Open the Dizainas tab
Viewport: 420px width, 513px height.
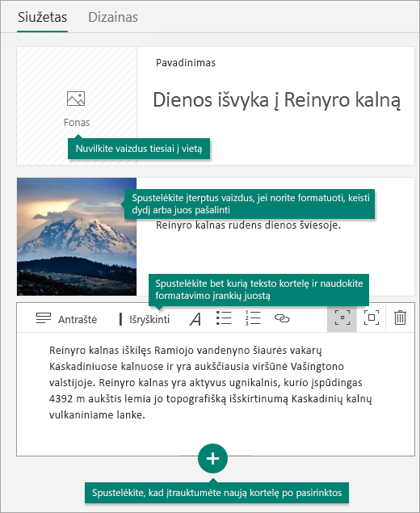[x=113, y=17]
